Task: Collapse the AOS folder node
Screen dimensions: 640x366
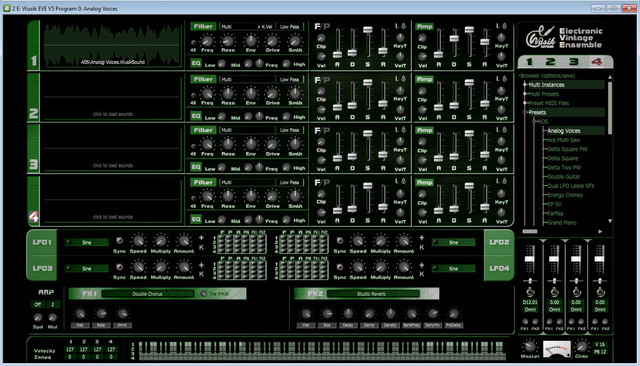Action: point(534,122)
